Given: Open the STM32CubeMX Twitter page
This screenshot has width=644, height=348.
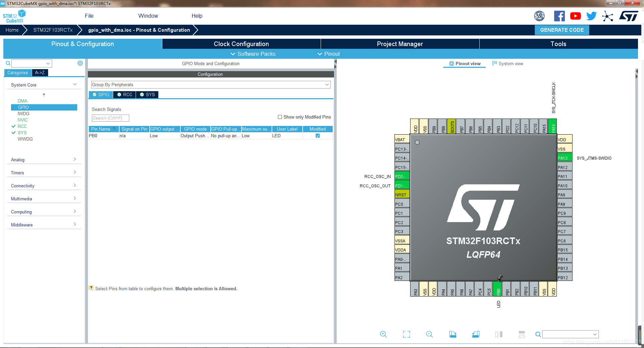Looking at the screenshot, I should [591, 16].
